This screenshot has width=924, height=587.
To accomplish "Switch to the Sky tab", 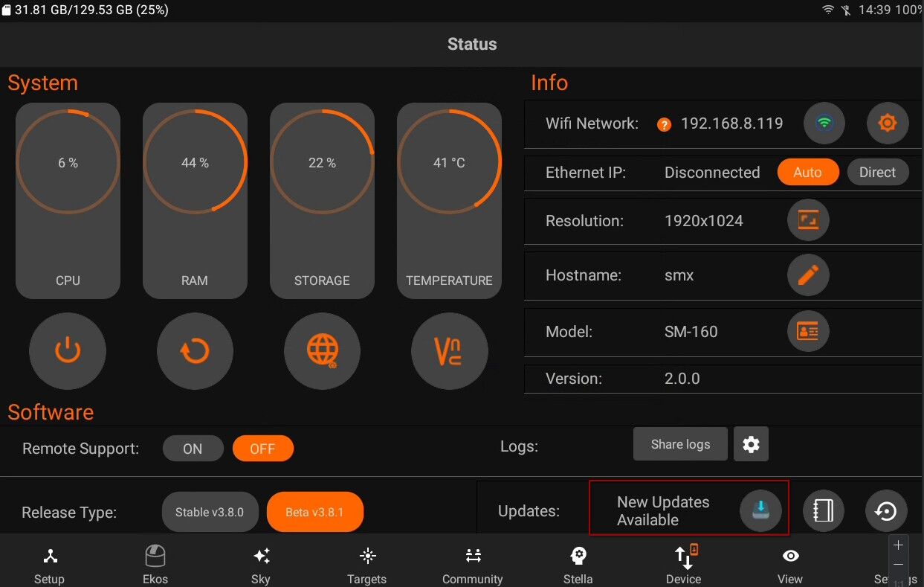I will pos(261,565).
